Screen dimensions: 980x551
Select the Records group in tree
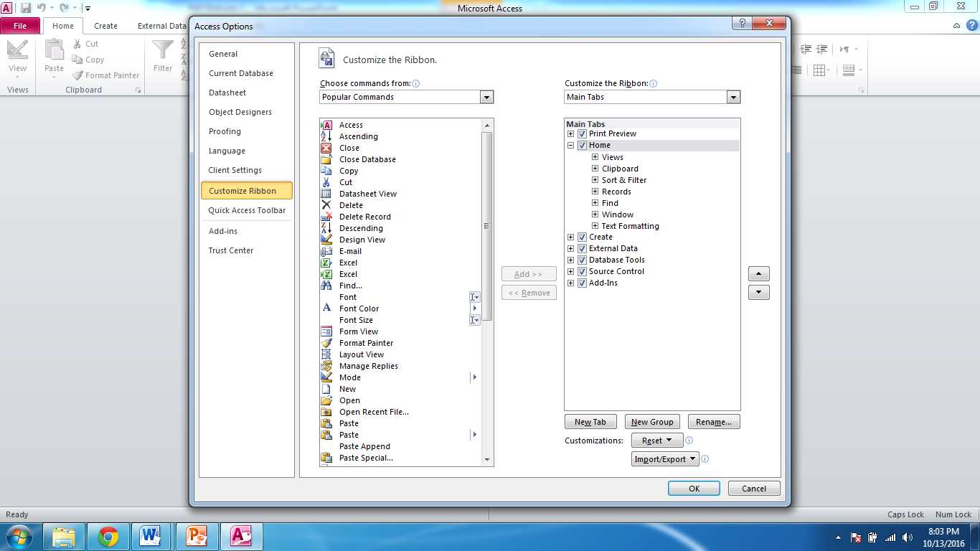[x=616, y=192]
